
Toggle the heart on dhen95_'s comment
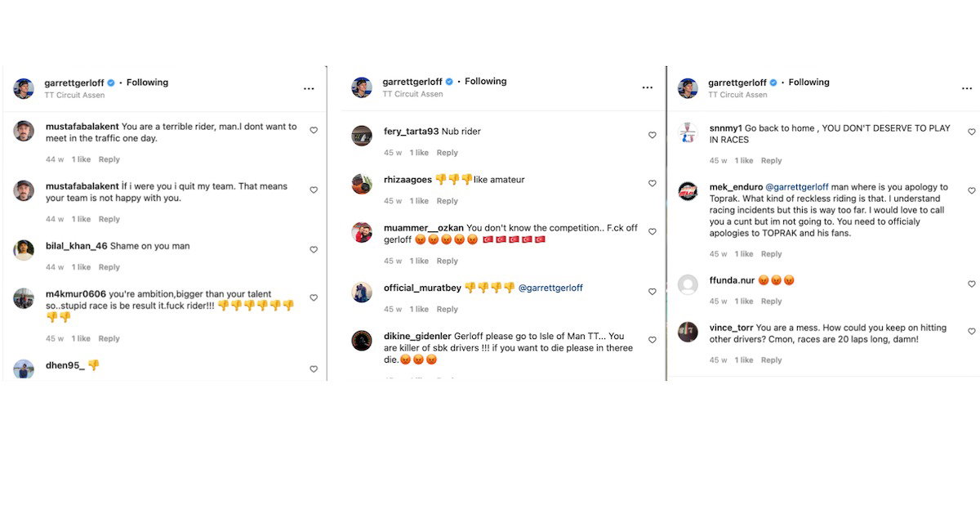tap(313, 369)
